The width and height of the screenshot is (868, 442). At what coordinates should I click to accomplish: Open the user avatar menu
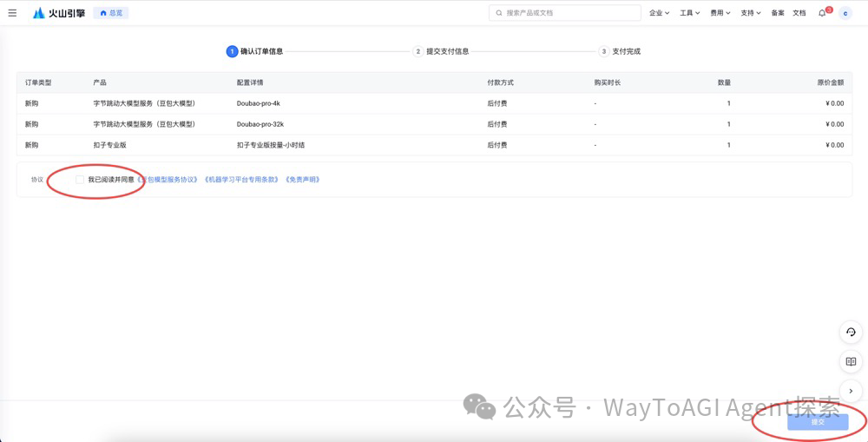845,13
